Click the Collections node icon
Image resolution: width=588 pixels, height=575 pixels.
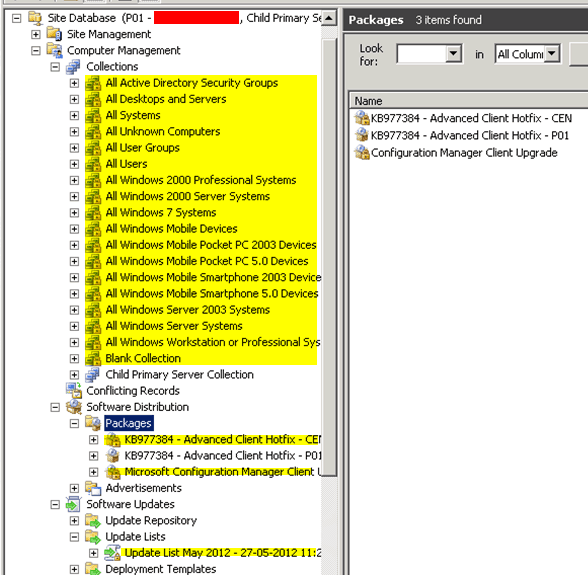(74, 66)
